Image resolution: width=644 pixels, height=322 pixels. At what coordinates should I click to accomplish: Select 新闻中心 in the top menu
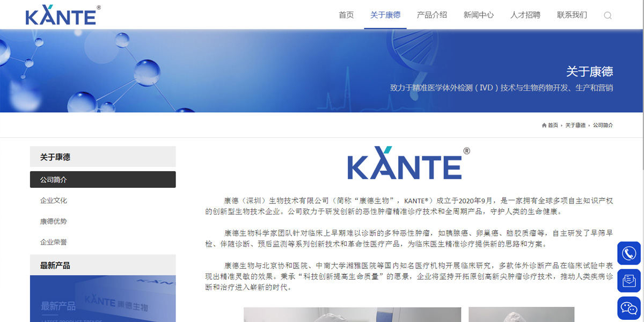click(479, 15)
